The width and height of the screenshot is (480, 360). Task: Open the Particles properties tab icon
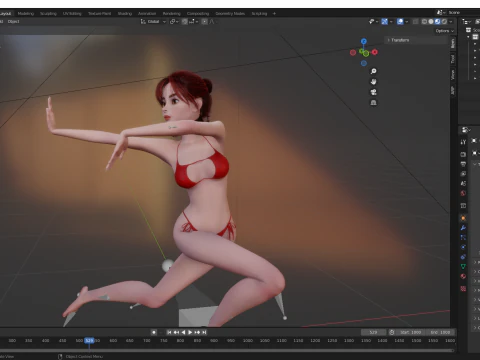click(463, 238)
